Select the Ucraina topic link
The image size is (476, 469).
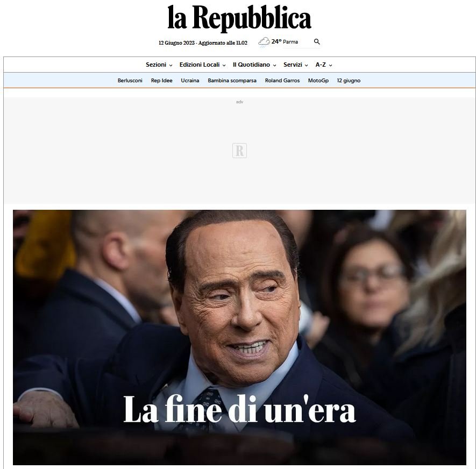tap(190, 81)
